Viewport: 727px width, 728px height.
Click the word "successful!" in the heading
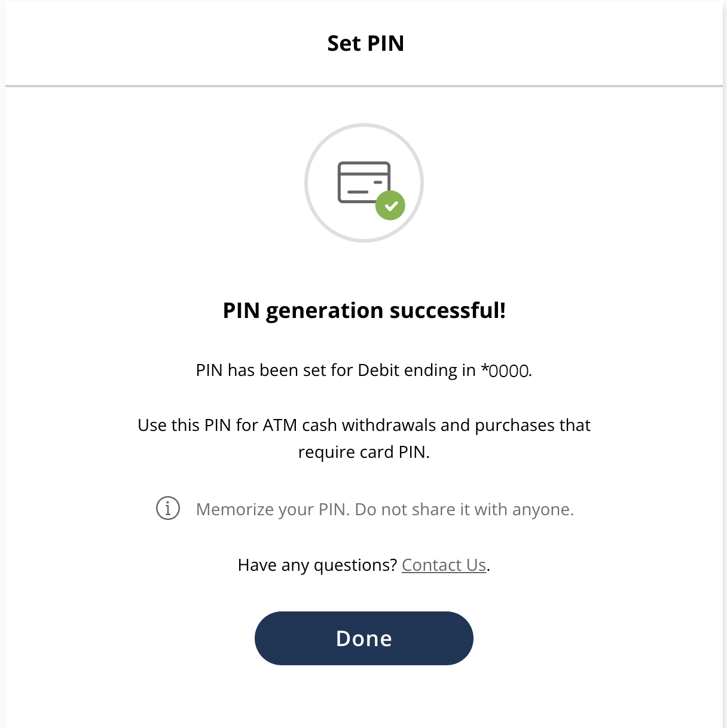click(x=447, y=310)
